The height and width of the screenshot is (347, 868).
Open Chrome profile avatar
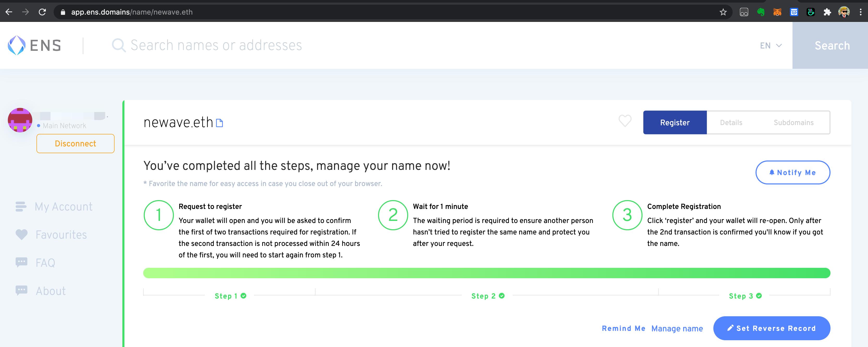844,12
